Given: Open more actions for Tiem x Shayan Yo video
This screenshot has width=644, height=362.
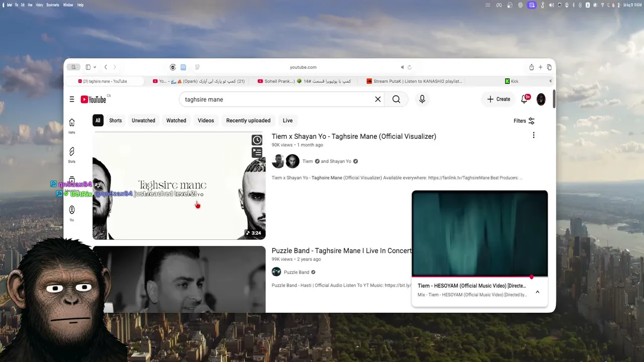Looking at the screenshot, I should pos(534,135).
